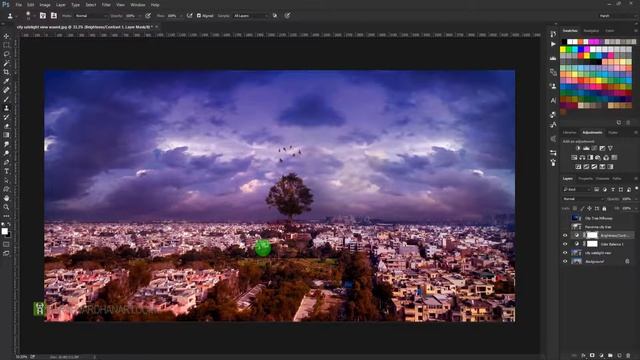This screenshot has width=640, height=360.
Task: Pick the black swatch in Swatches panel
Action: tap(564, 42)
